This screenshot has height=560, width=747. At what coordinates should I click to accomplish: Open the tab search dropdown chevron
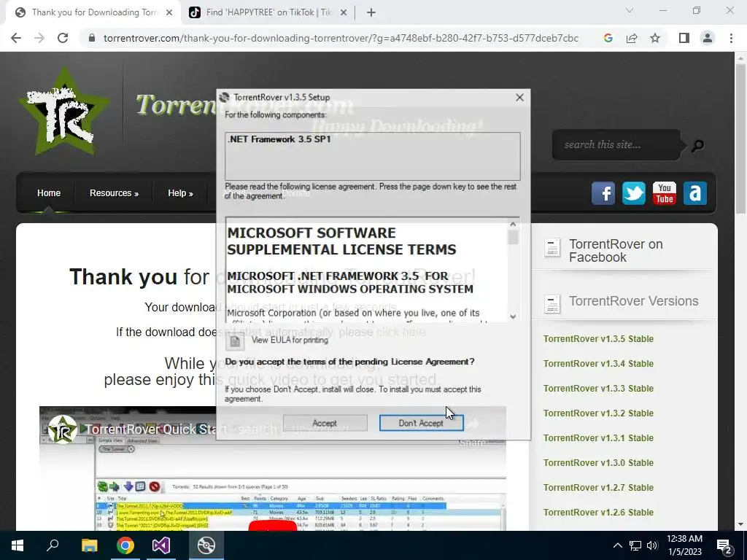click(630, 10)
